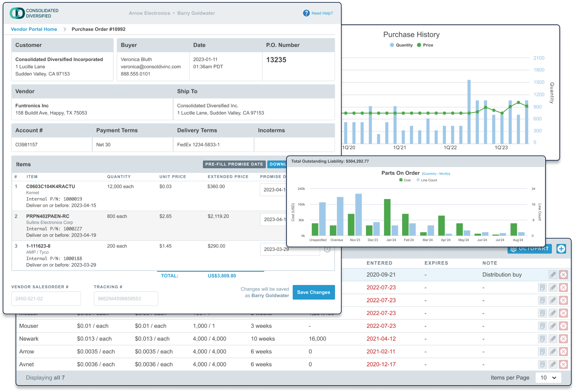The height and width of the screenshot is (392, 575).
Task: Click the Distribution buy note text
Action: tap(502, 275)
